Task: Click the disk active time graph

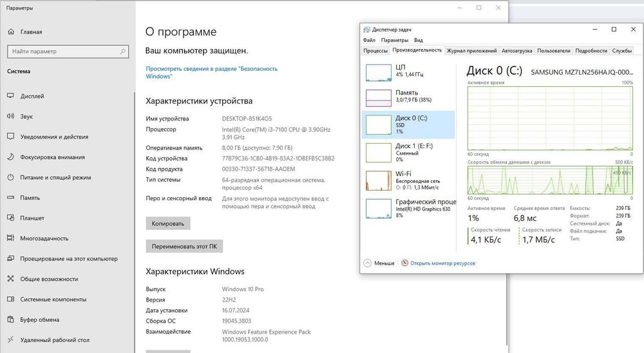Action: (550, 119)
